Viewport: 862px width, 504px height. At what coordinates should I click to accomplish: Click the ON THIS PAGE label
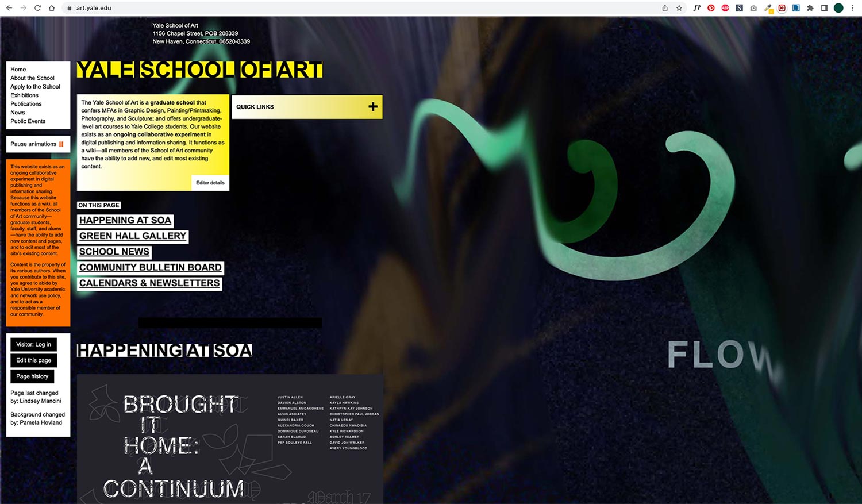99,205
